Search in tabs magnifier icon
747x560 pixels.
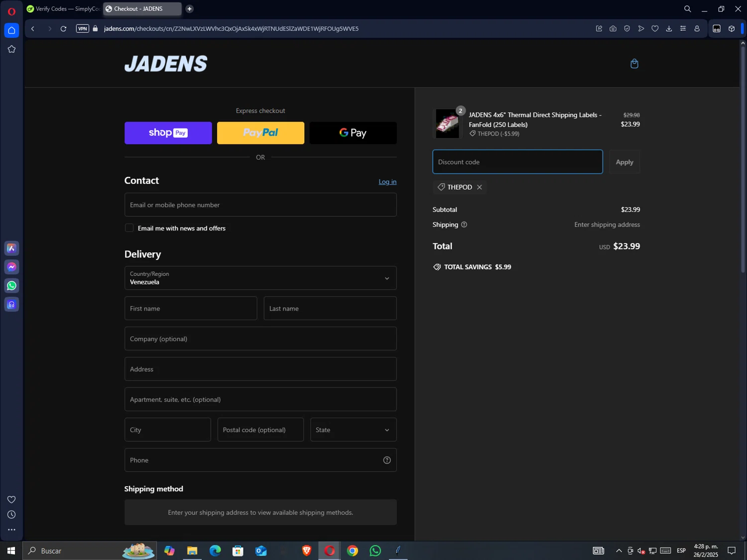687,9
